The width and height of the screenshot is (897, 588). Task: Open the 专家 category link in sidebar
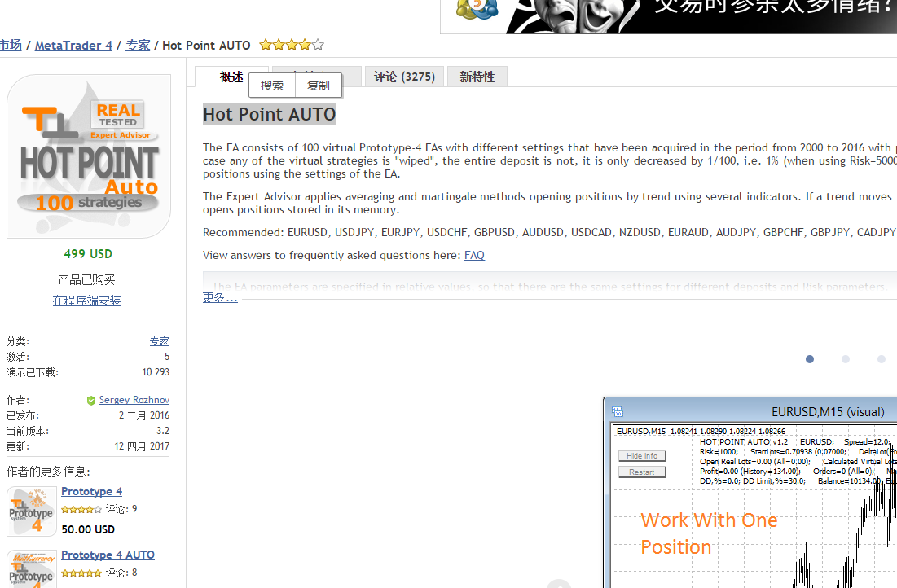(x=160, y=341)
